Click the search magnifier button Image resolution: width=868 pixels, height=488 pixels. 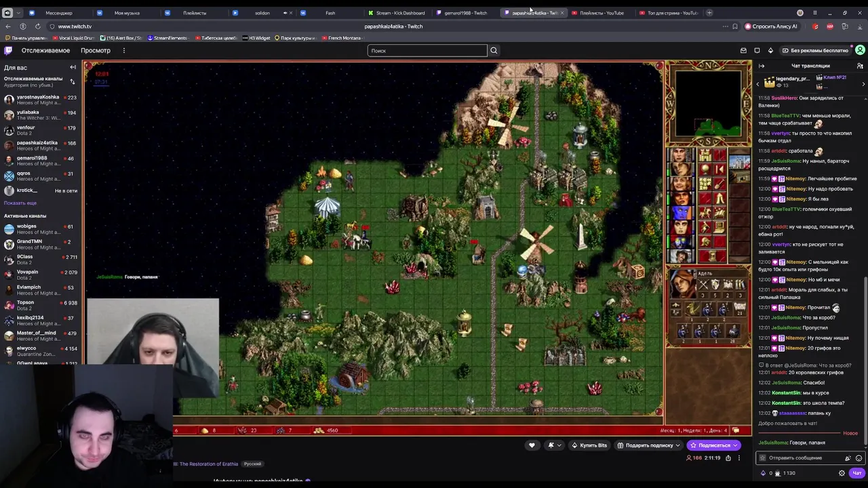coord(494,50)
